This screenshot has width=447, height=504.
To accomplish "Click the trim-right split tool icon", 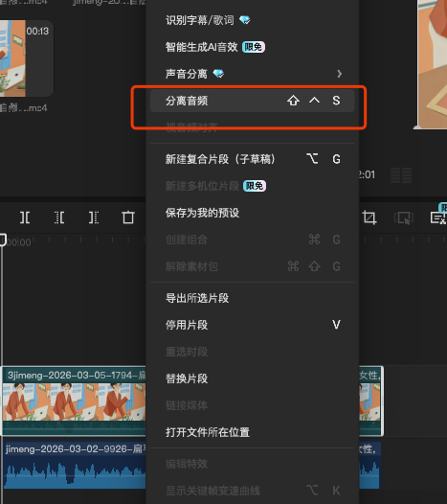I will 94,218.
